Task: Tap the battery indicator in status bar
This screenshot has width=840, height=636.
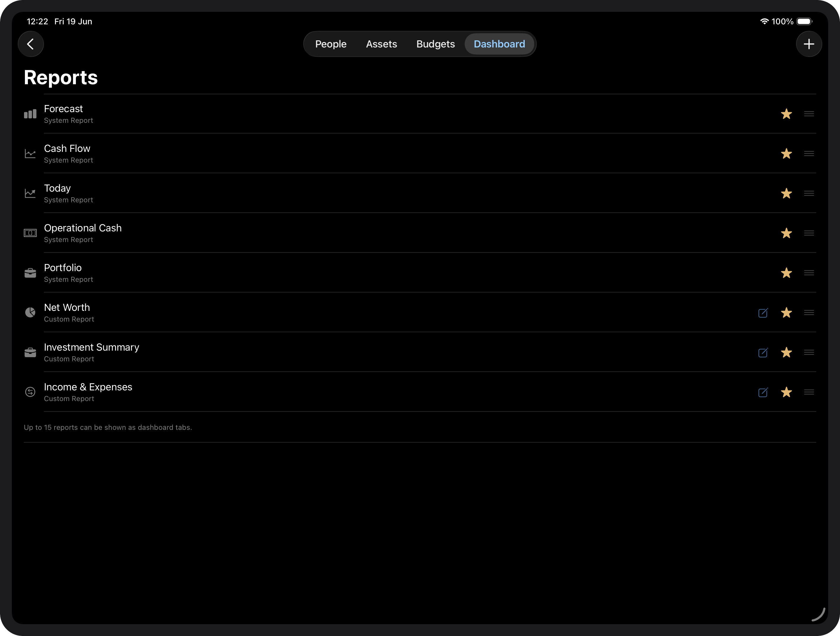Action: [x=804, y=21]
